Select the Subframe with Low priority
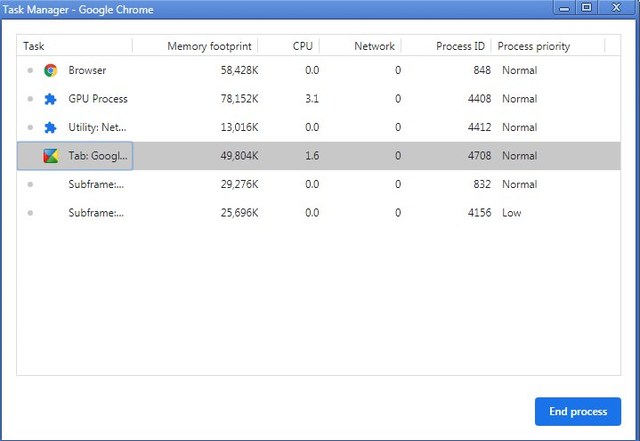640x441 pixels. pyautogui.click(x=300, y=213)
